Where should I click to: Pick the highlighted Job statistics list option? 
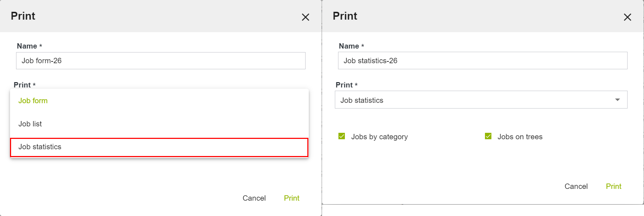pyautogui.click(x=40, y=147)
